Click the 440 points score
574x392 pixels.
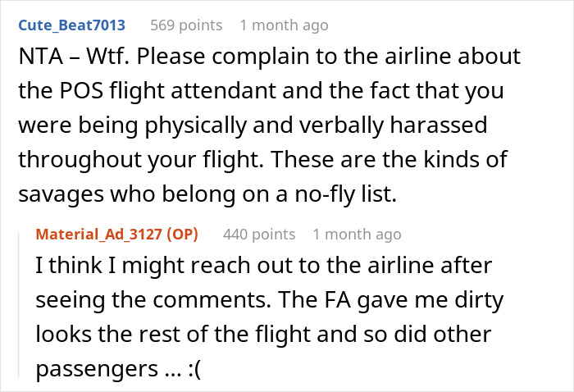pyautogui.click(x=259, y=235)
